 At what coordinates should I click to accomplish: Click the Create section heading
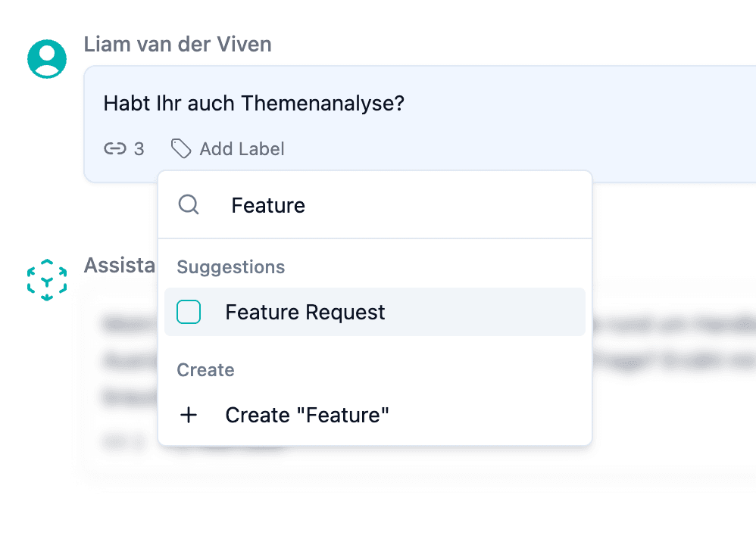pyautogui.click(x=205, y=370)
